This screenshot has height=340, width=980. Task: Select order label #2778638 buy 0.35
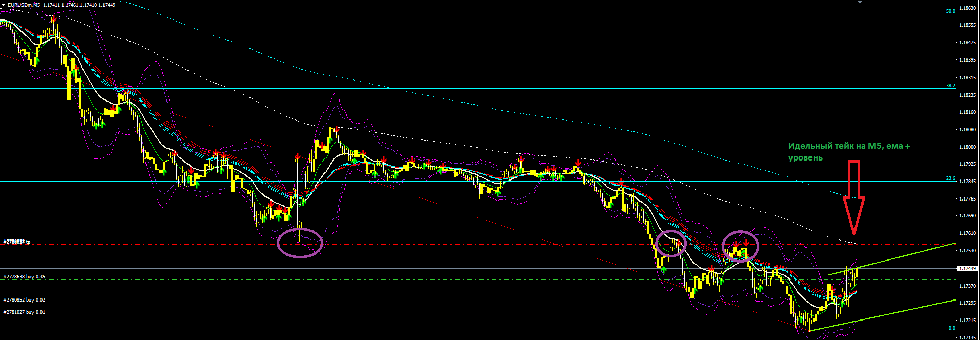(x=24, y=277)
